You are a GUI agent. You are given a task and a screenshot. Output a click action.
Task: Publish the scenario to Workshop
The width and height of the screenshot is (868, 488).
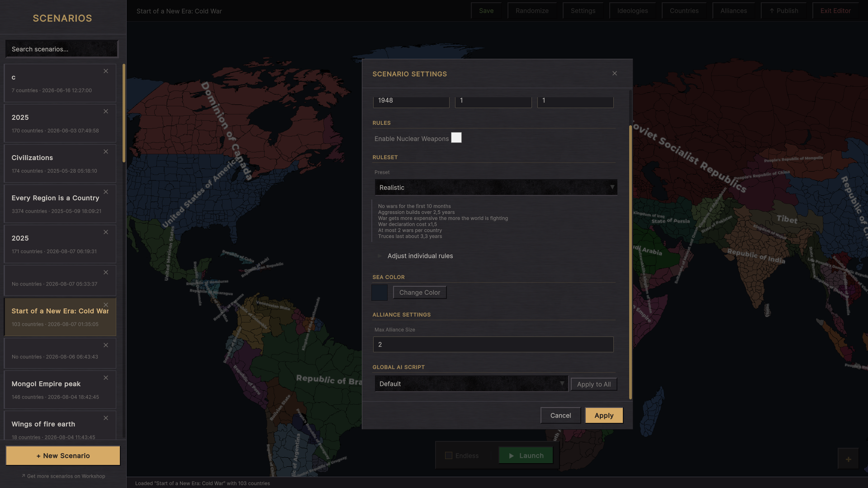click(783, 11)
